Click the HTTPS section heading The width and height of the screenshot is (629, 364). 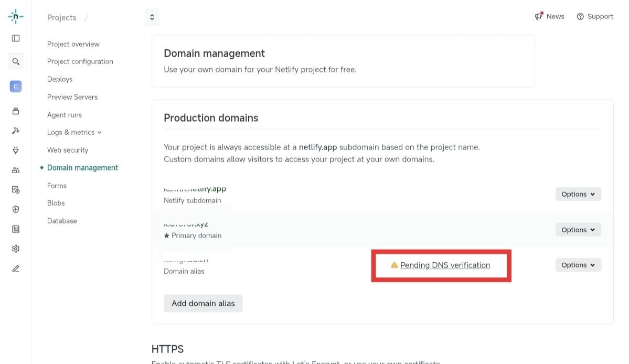[168, 349]
